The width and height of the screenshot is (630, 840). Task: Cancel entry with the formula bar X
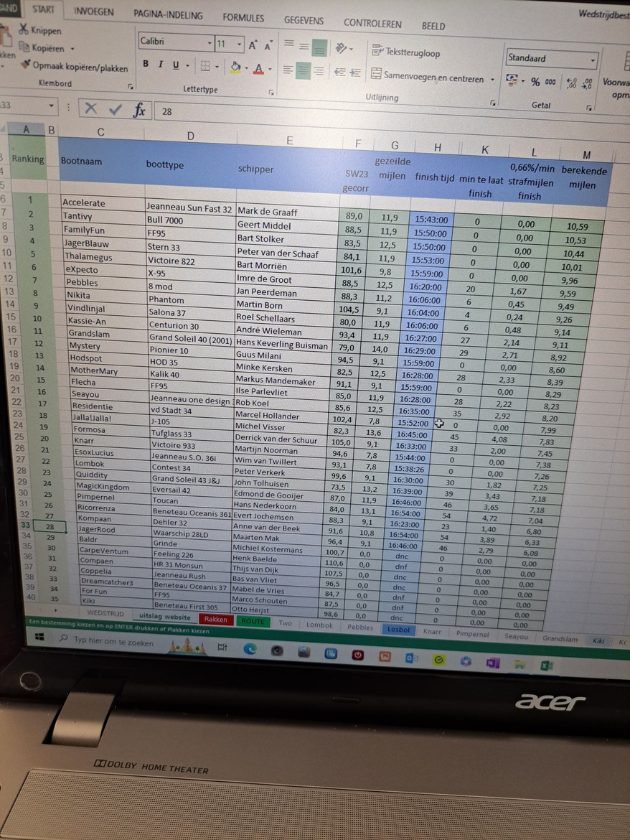click(x=90, y=108)
